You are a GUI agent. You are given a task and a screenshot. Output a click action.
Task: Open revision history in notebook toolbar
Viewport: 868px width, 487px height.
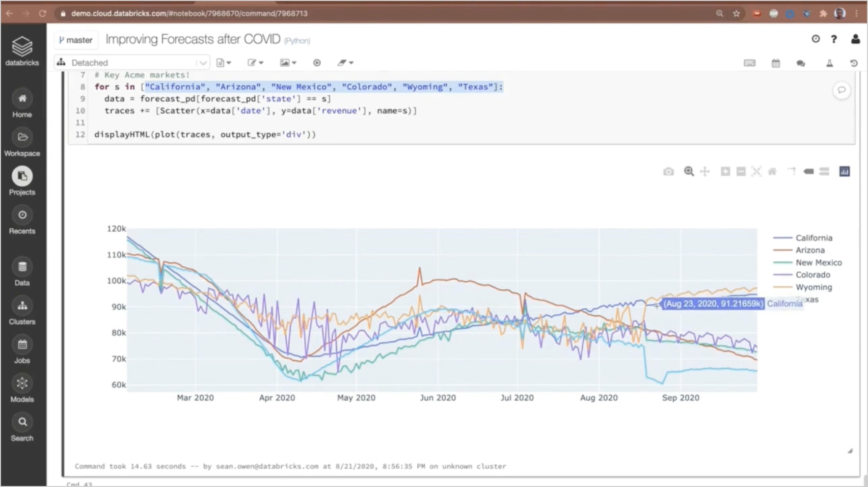point(854,63)
